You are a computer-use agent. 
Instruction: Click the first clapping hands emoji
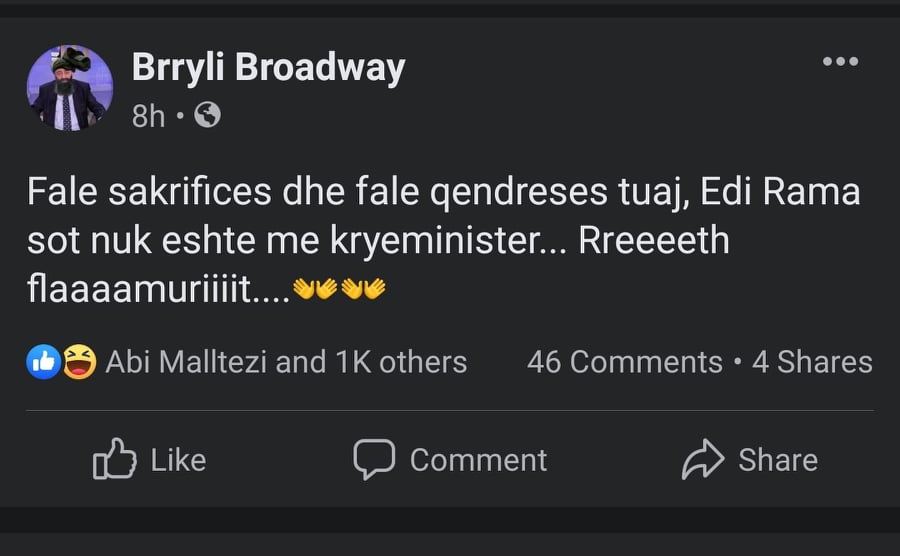[x=304, y=289]
